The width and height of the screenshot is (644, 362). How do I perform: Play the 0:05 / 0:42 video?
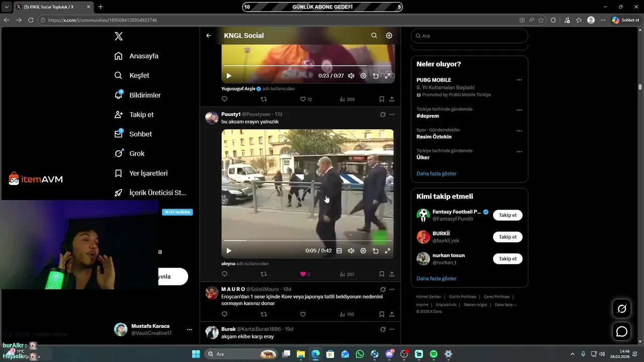pyautogui.click(x=228, y=251)
